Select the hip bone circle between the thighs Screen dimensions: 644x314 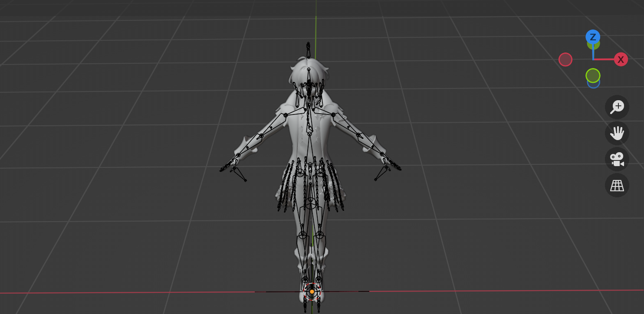tap(310, 203)
